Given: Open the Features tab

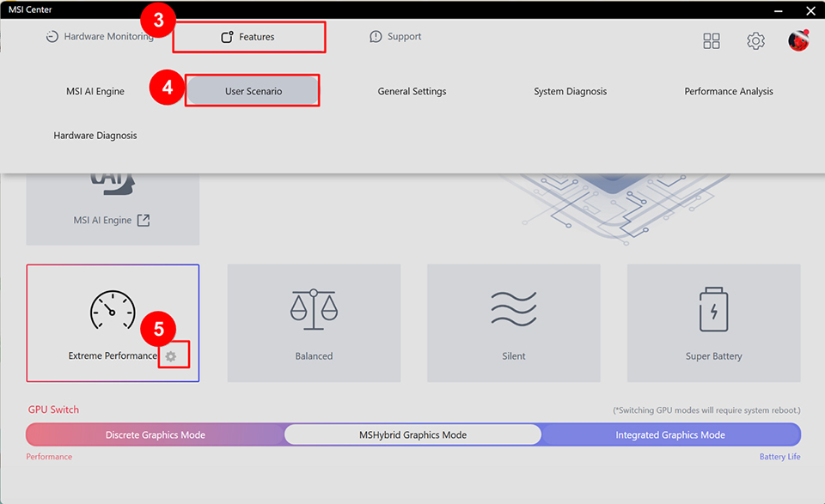Looking at the screenshot, I should [249, 37].
